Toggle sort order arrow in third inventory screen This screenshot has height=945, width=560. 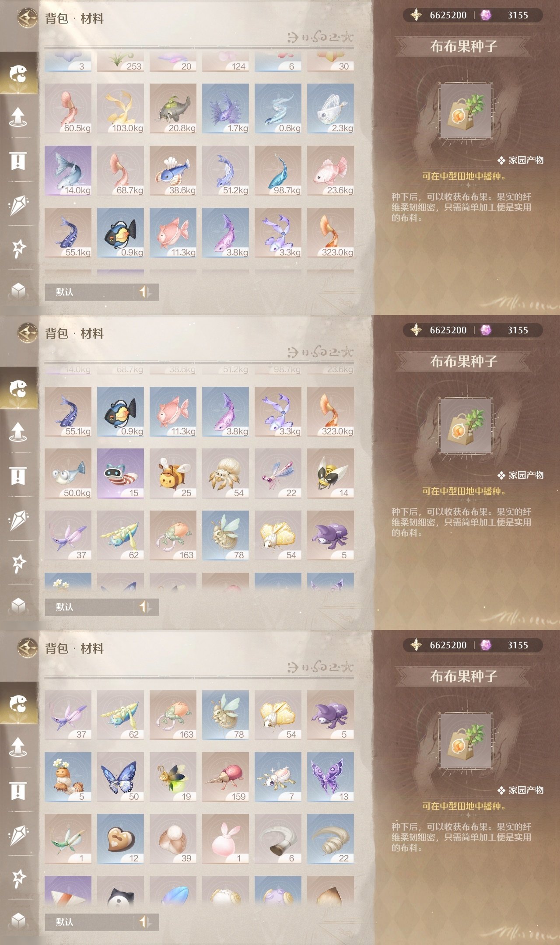tap(145, 922)
